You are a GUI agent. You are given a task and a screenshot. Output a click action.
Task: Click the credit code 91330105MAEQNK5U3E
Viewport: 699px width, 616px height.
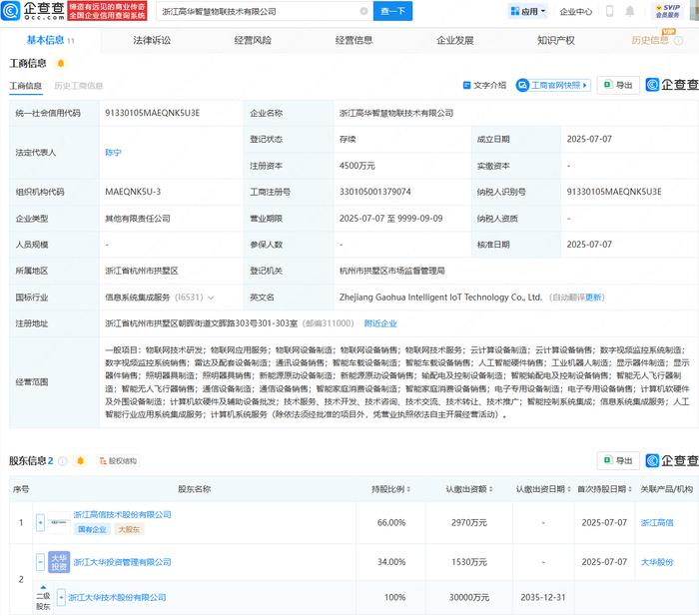tap(152, 113)
